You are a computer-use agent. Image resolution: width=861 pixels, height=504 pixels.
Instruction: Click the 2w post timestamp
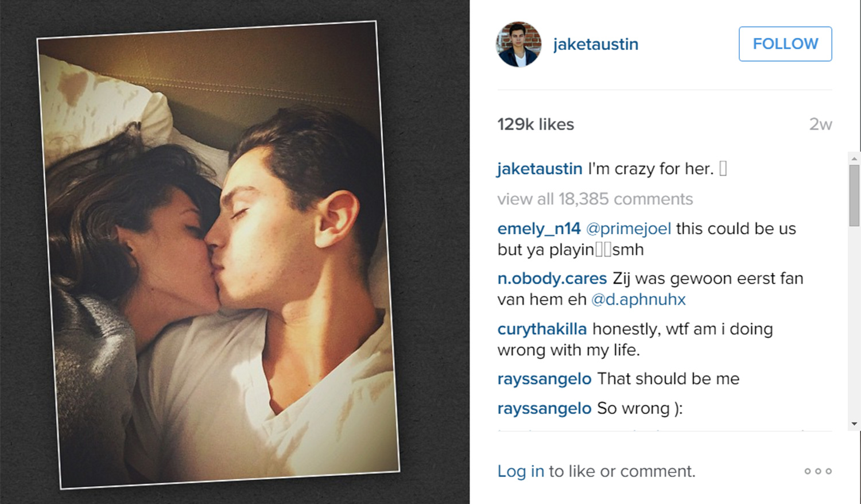click(821, 124)
